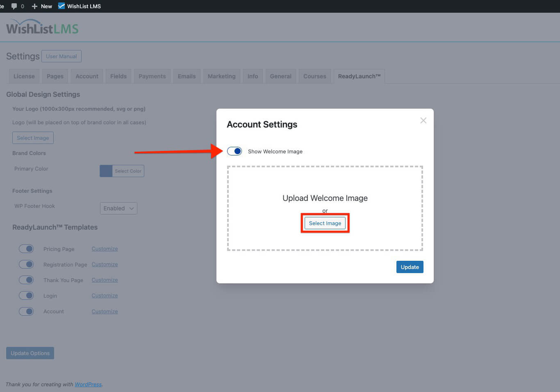Disable the Registration Page toggle

click(x=26, y=264)
